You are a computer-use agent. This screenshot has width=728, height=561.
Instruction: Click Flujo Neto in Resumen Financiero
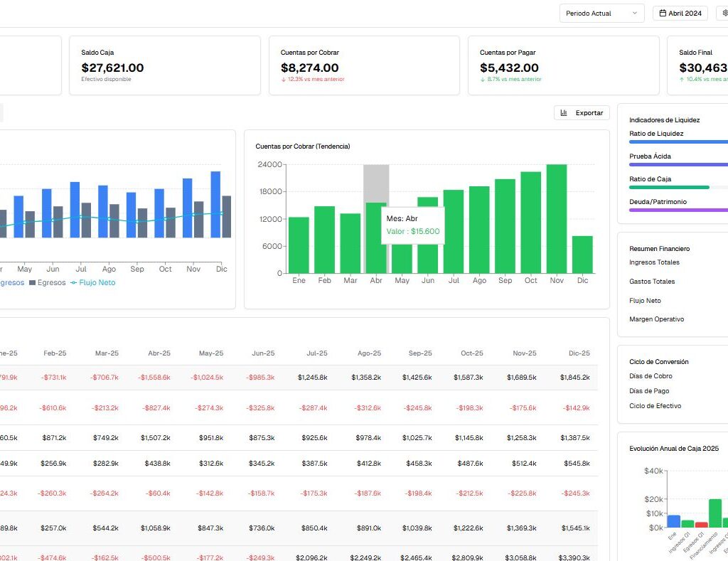tap(645, 301)
